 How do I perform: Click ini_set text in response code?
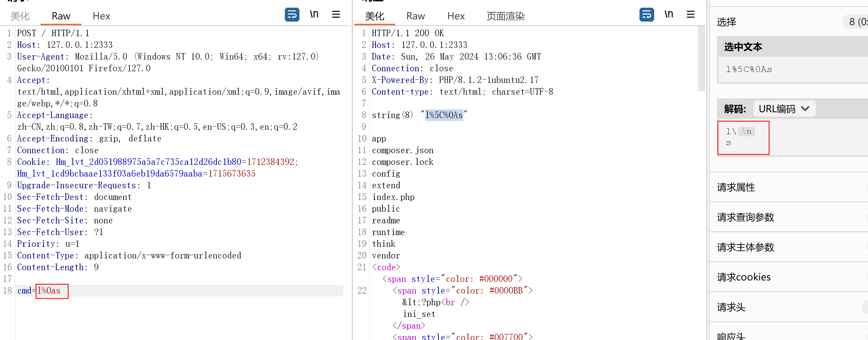click(x=419, y=314)
